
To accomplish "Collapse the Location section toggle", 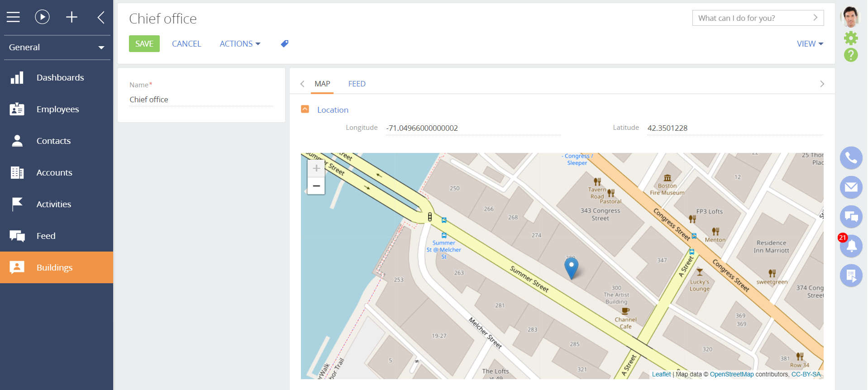I will point(305,109).
